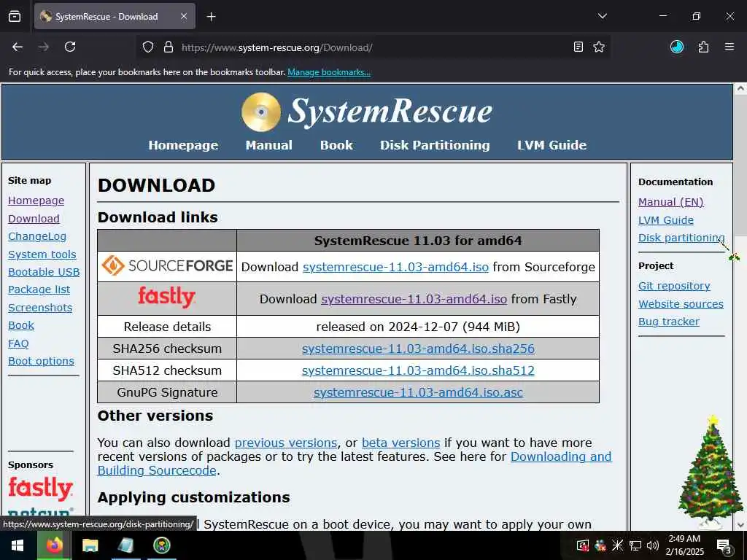Download ISO from the Fastly link
The width and height of the screenshot is (747, 560).
[x=414, y=299]
